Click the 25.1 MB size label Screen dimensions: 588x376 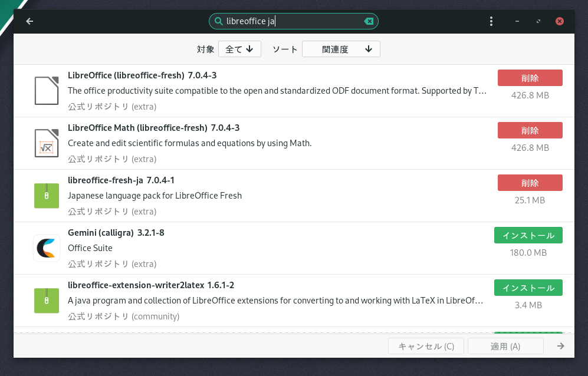tap(530, 200)
